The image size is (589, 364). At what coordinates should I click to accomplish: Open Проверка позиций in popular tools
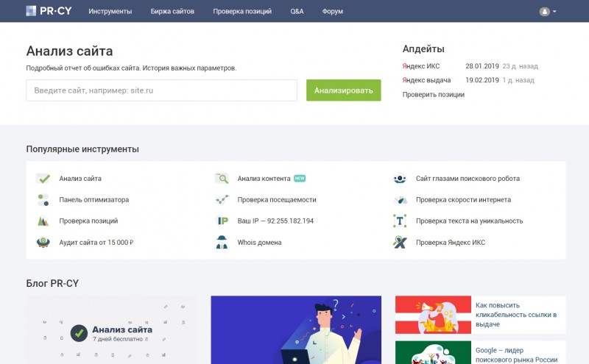point(88,221)
